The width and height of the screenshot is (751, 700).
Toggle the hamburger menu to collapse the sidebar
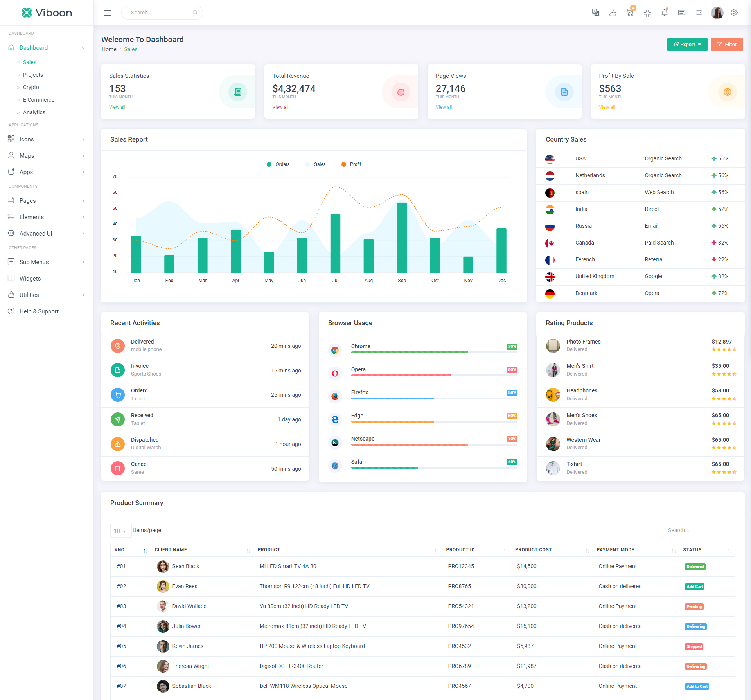point(108,13)
